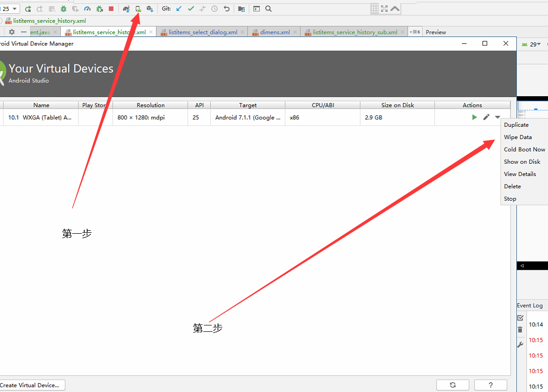
Task: Open the Profile app speedometer icon
Action: coord(87,9)
